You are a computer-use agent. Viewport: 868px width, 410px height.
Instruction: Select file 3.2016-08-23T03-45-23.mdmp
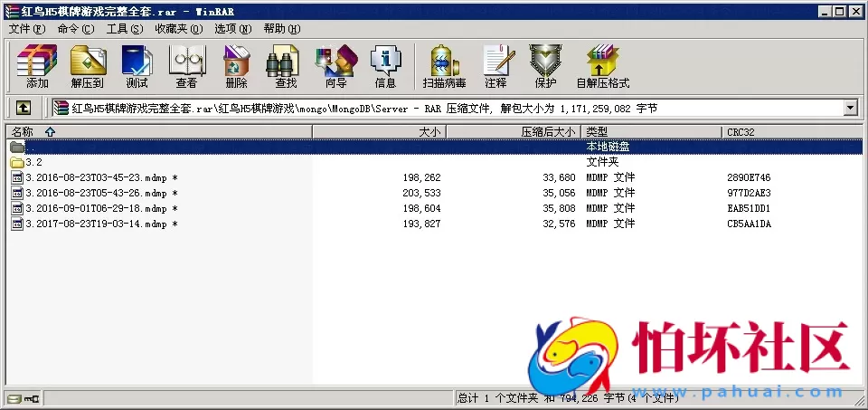pos(101,178)
